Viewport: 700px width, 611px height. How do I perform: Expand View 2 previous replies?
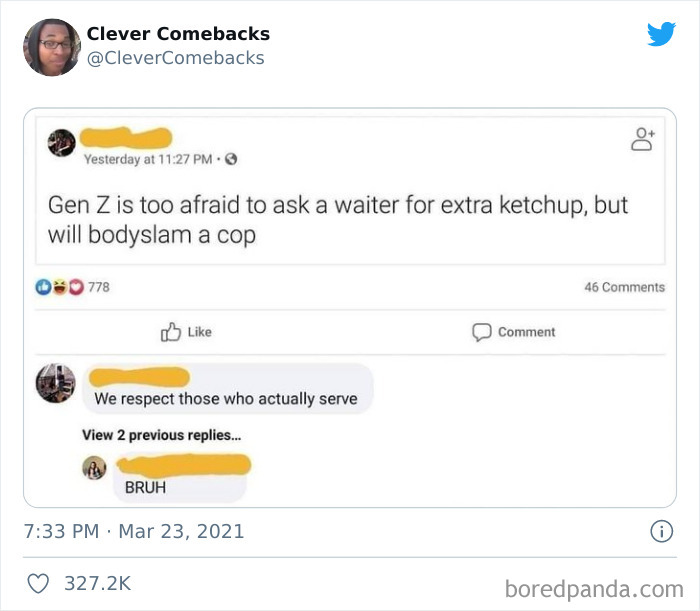tap(161, 435)
